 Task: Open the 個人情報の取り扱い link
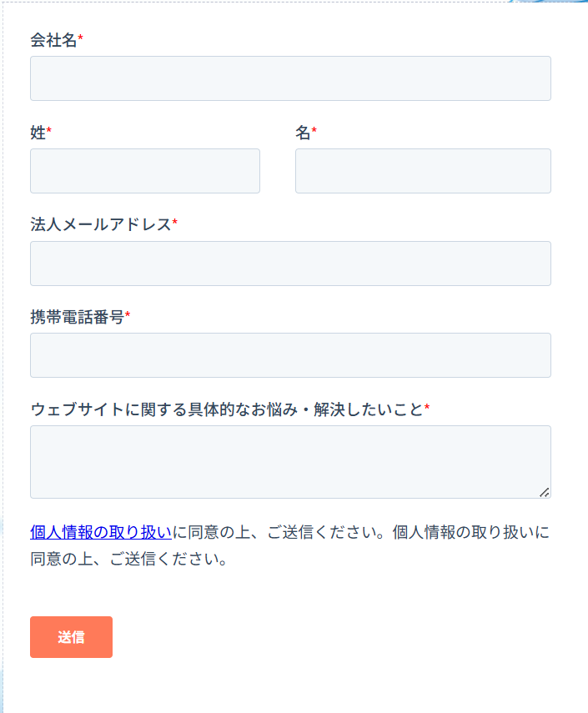(101, 532)
